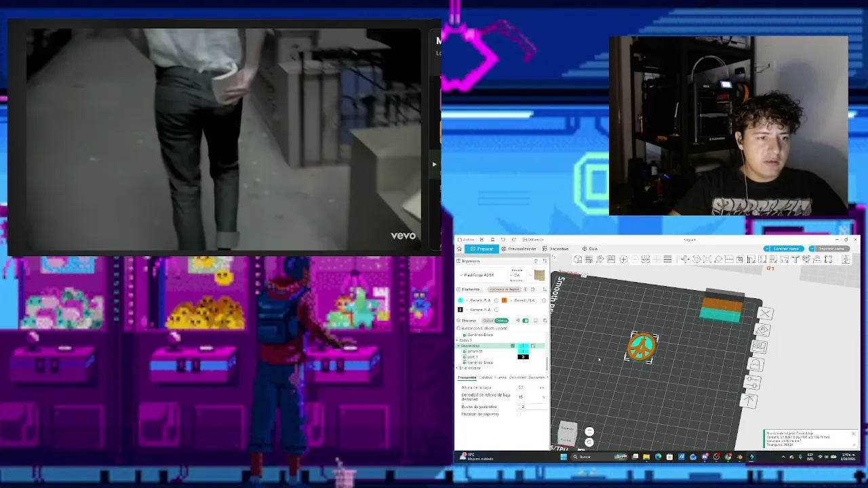Click the bed plate type thumbnail
The image size is (868, 488).
(539, 275)
